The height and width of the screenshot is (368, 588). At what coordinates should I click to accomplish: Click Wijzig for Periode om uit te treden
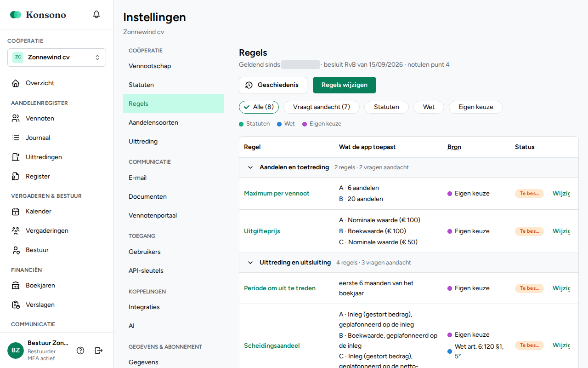click(561, 288)
